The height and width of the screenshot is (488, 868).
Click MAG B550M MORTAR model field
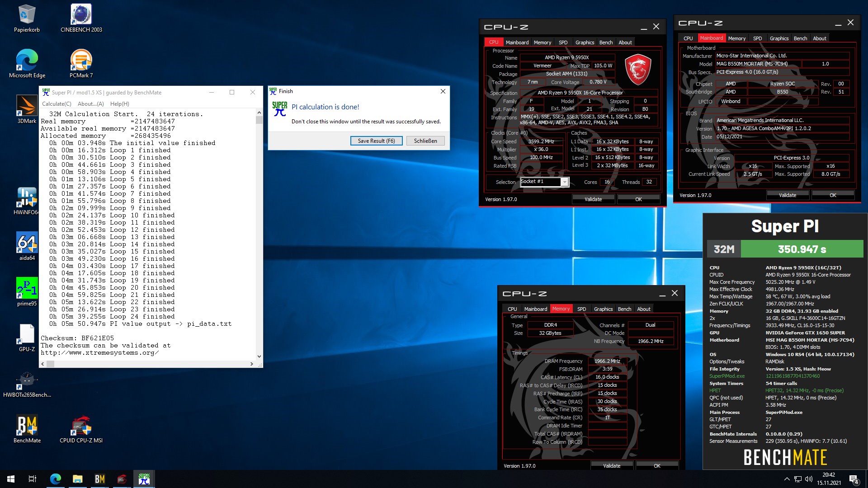coord(759,64)
